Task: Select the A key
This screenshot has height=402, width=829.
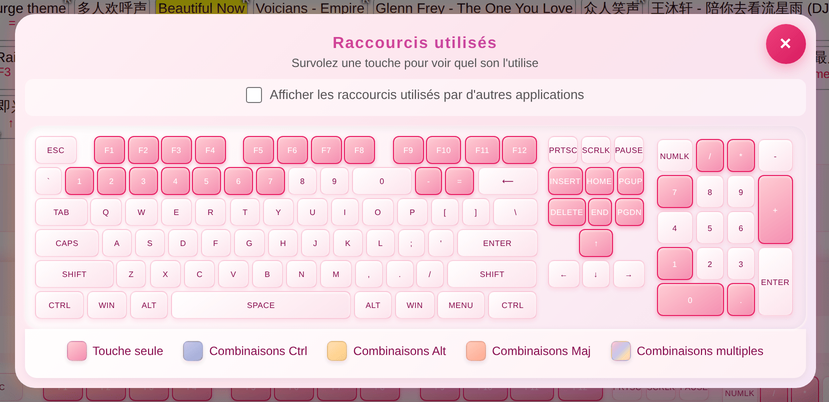Action: 117,243
